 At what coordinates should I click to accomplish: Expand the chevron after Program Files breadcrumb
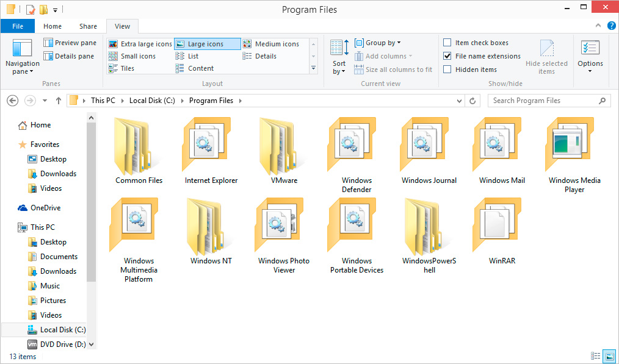241,101
